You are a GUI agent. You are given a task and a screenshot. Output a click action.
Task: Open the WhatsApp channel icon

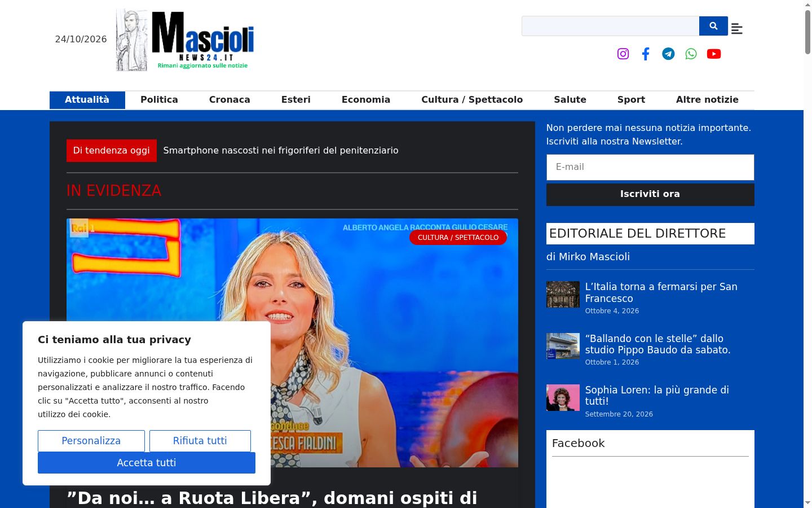[x=691, y=54]
